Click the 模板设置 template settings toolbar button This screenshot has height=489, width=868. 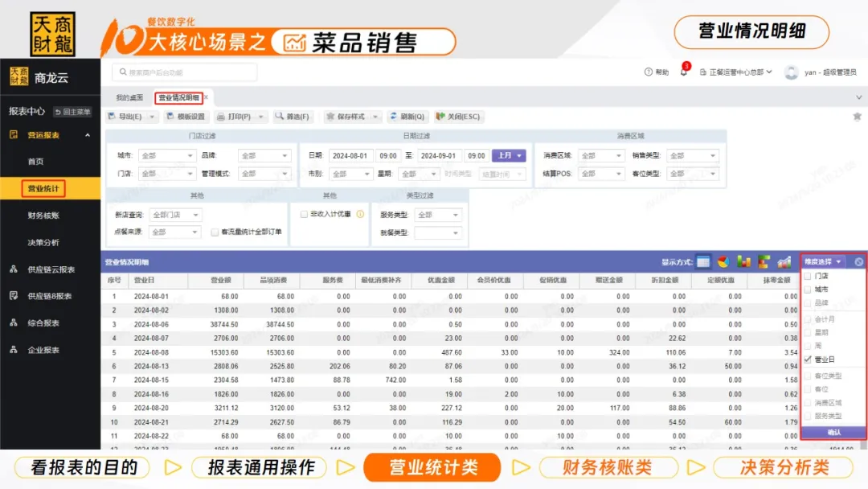tap(186, 117)
